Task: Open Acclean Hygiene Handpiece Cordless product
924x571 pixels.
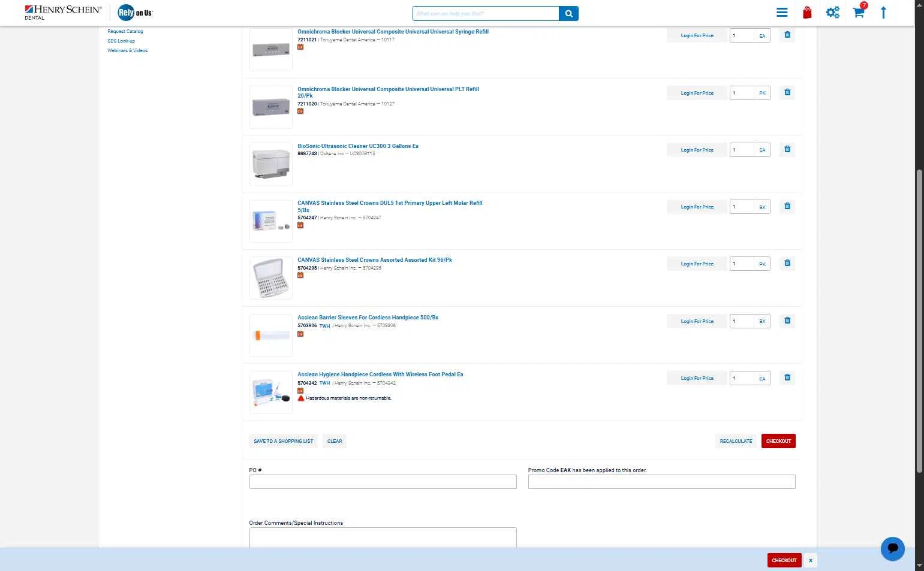Action: coord(380,374)
